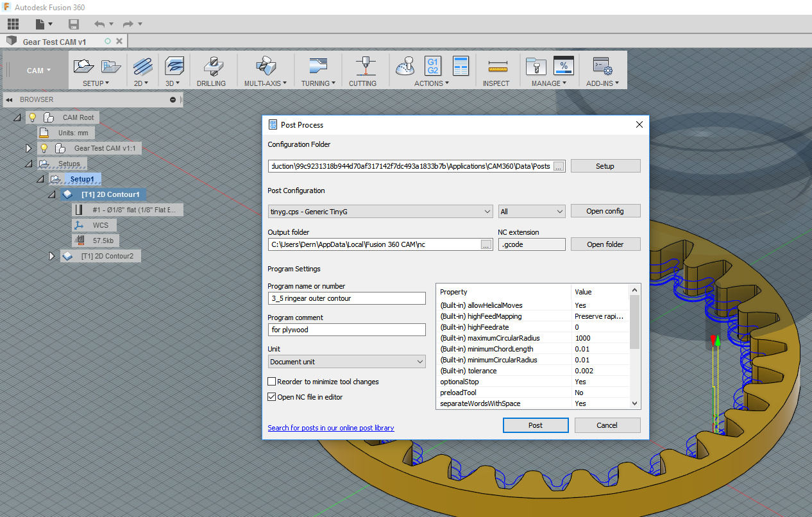Open the Unit Document unit dropdown
The width and height of the screenshot is (812, 517).
coord(347,362)
